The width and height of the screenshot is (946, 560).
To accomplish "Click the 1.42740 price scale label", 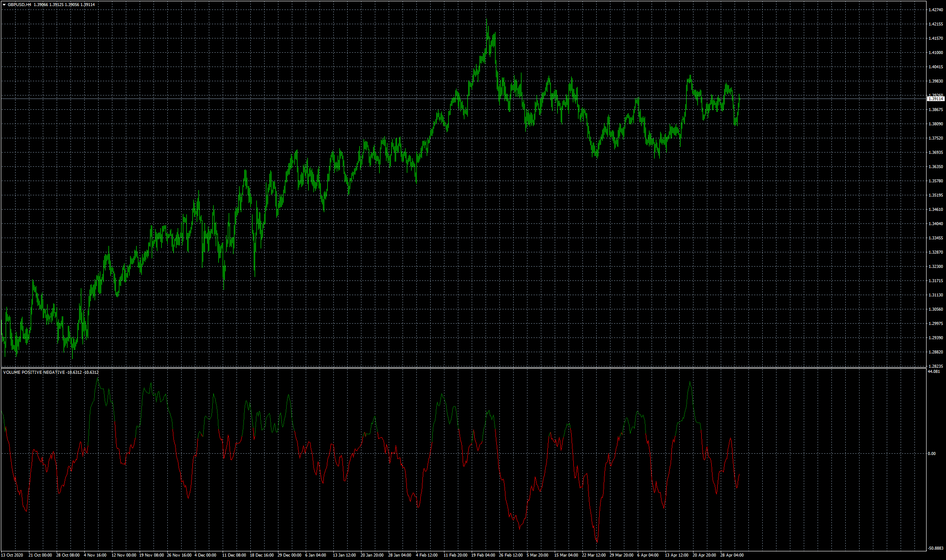I will click(x=936, y=10).
